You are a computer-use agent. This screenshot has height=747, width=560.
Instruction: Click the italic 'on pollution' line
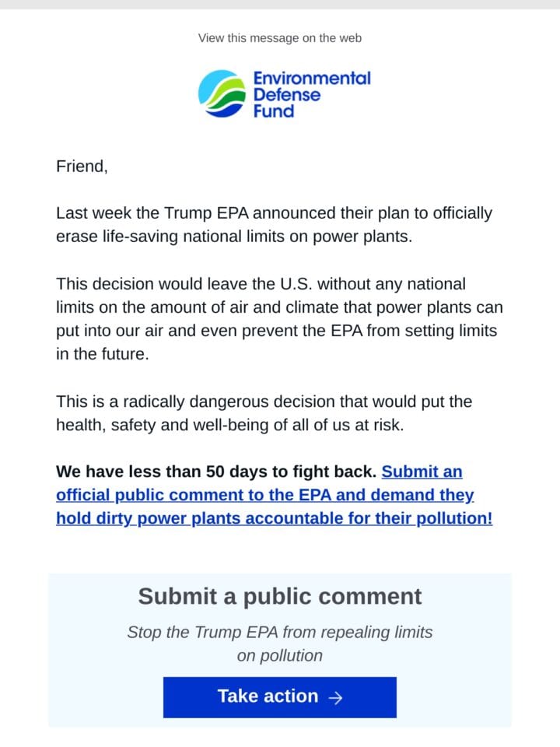(x=280, y=655)
